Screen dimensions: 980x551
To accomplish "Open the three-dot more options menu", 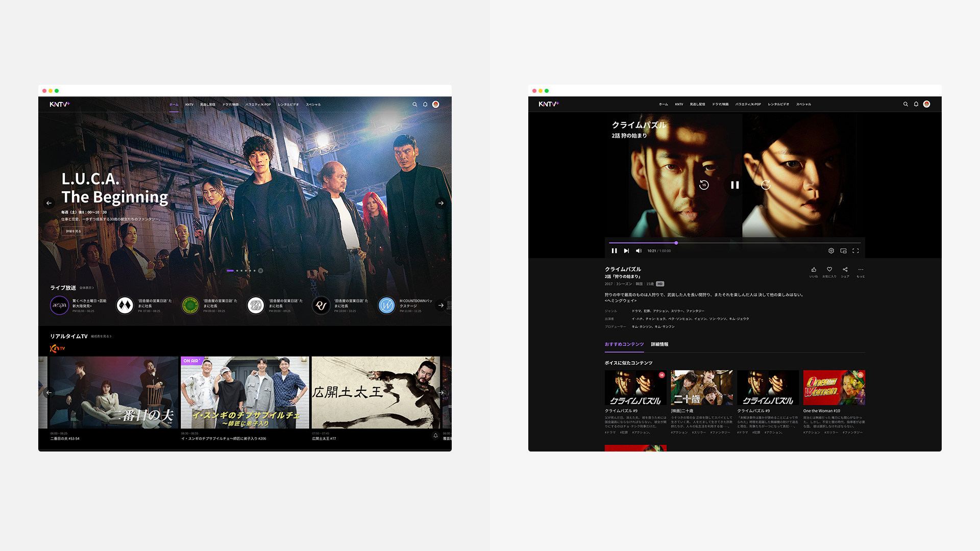I will click(x=861, y=270).
